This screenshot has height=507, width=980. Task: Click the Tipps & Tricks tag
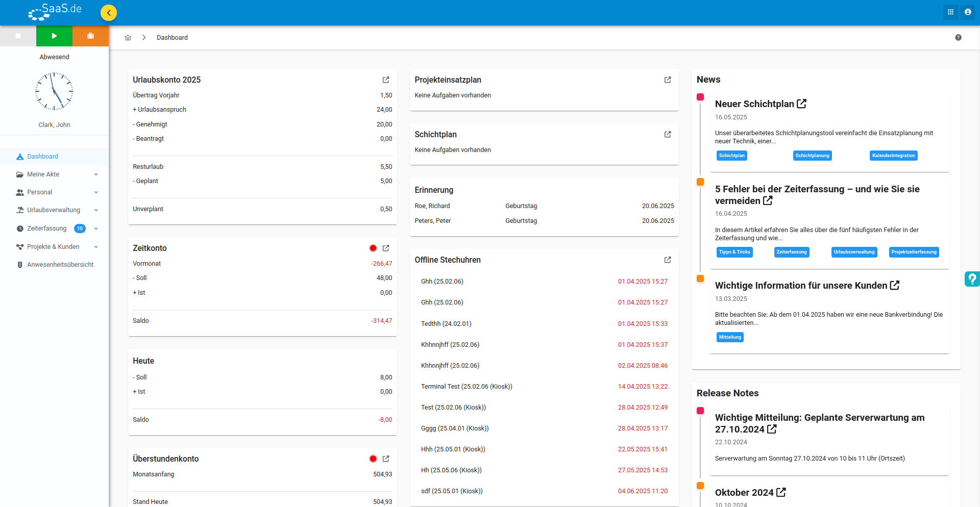click(734, 252)
